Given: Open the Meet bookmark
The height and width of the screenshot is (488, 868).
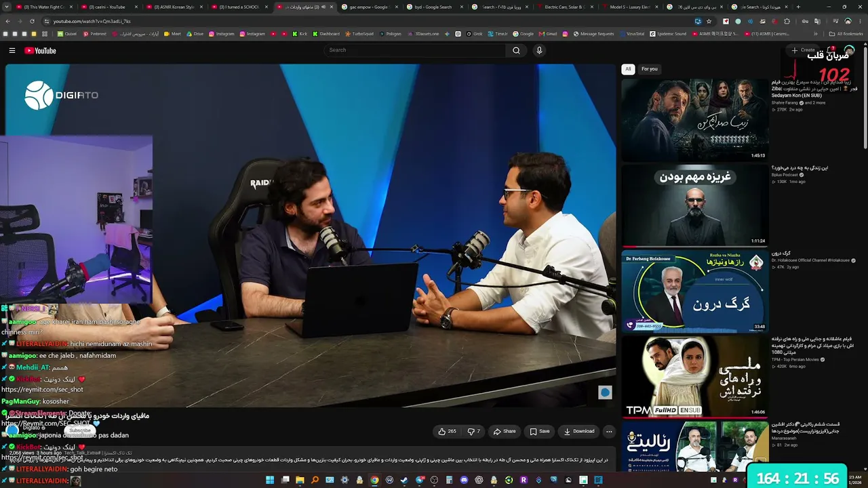Looking at the screenshot, I should coord(172,34).
